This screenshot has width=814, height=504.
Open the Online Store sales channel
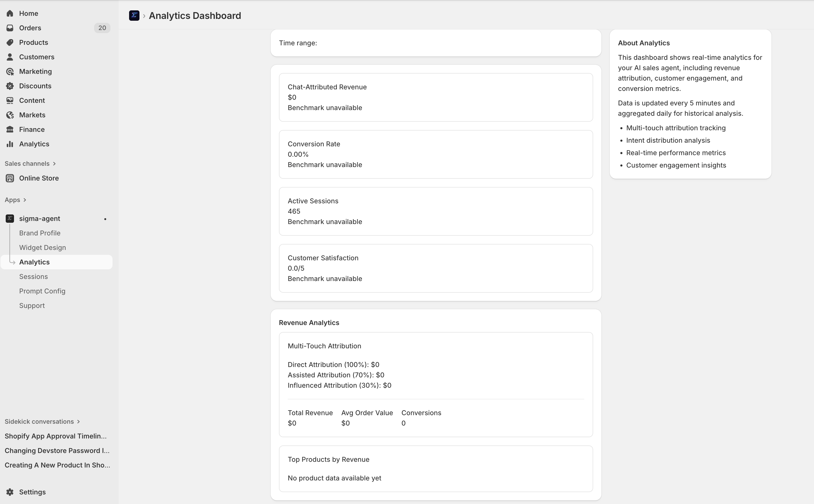(x=39, y=178)
